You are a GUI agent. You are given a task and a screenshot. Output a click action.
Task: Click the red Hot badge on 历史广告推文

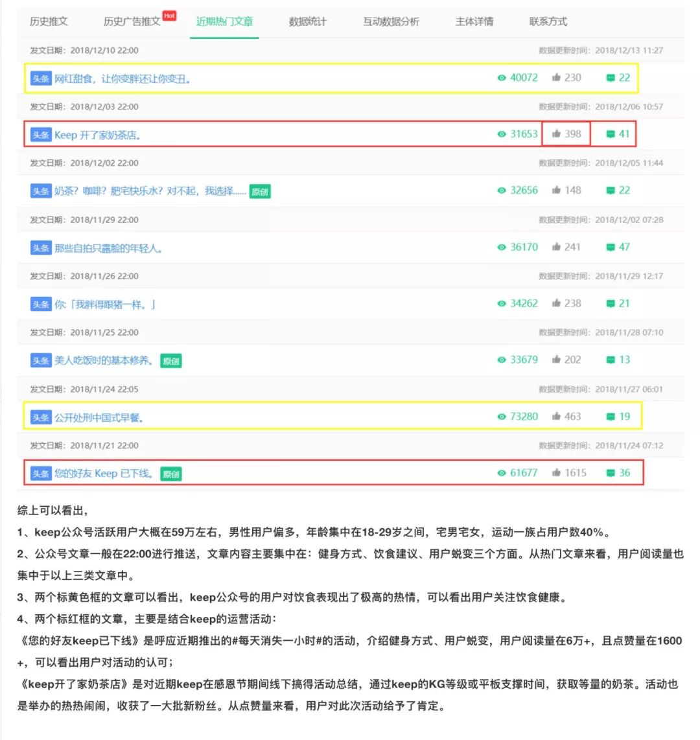(x=169, y=16)
